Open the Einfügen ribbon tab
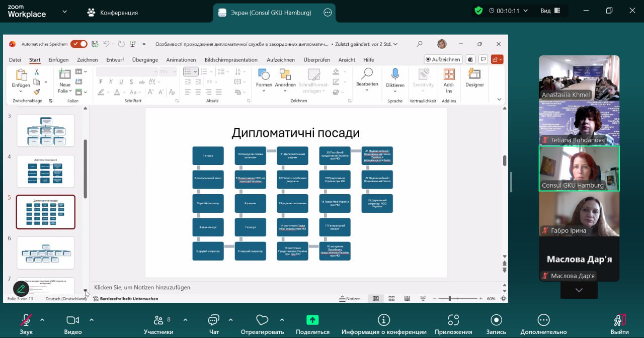 [x=58, y=60]
